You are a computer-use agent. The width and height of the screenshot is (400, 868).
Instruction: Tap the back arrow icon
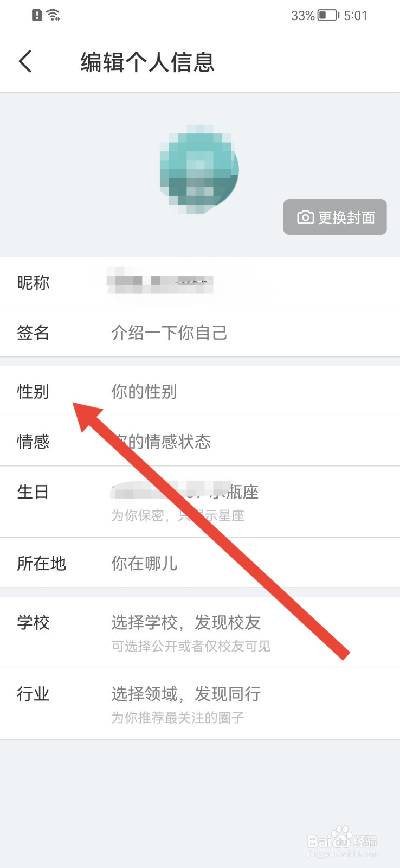click(25, 61)
